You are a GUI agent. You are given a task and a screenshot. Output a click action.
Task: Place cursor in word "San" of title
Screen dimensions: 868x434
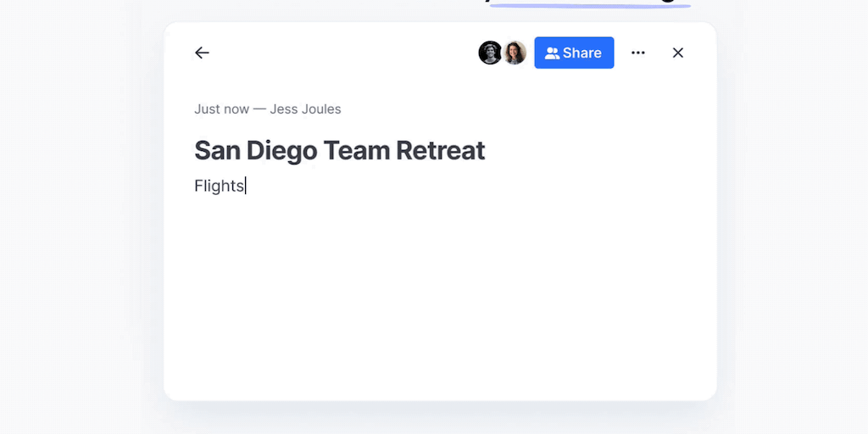pyautogui.click(x=217, y=151)
